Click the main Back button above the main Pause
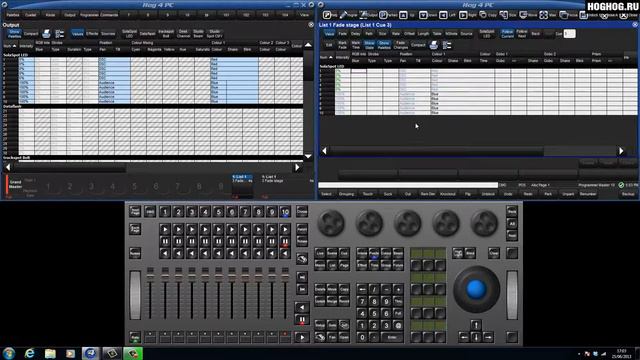 coord(302,307)
